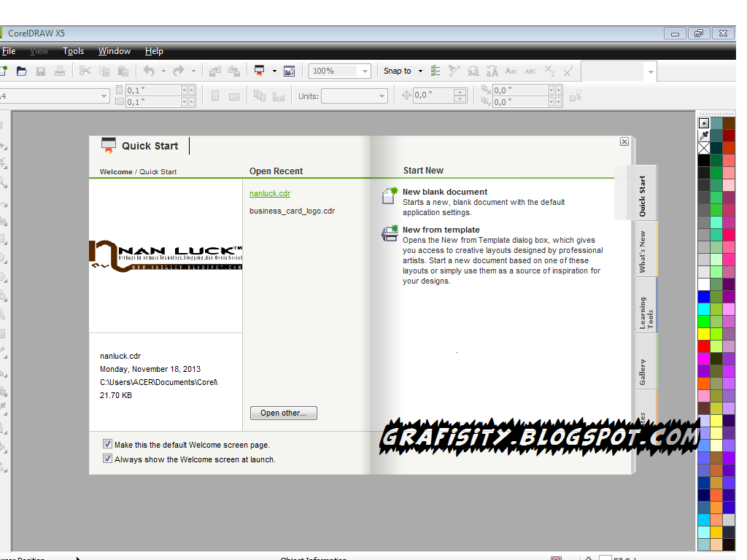Open the Tools menu
Image resolution: width=747 pixels, height=560 pixels.
pos(73,51)
